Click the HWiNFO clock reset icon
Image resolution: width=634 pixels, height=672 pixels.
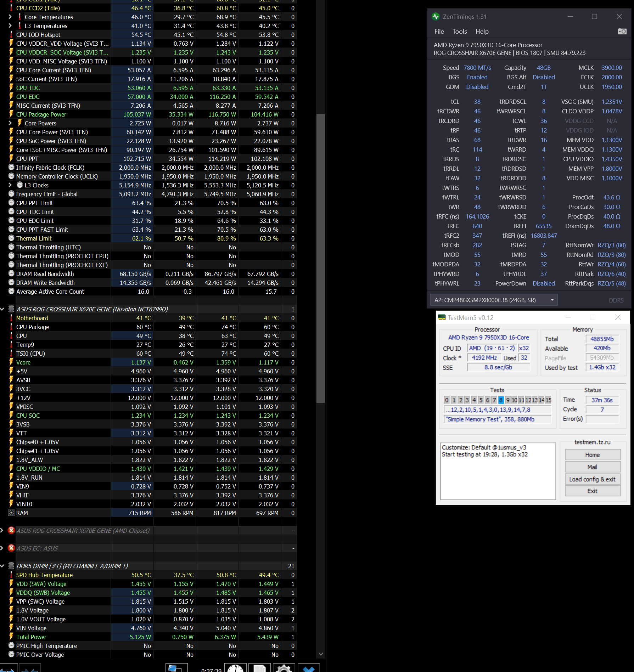(235, 668)
